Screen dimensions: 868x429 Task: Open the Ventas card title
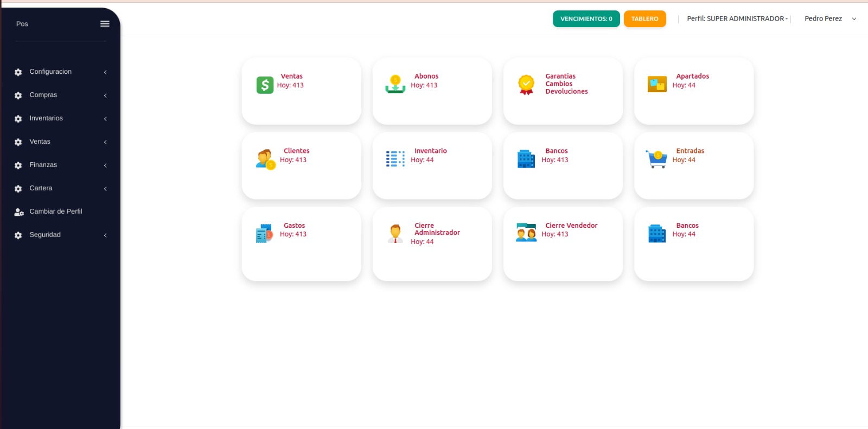292,76
